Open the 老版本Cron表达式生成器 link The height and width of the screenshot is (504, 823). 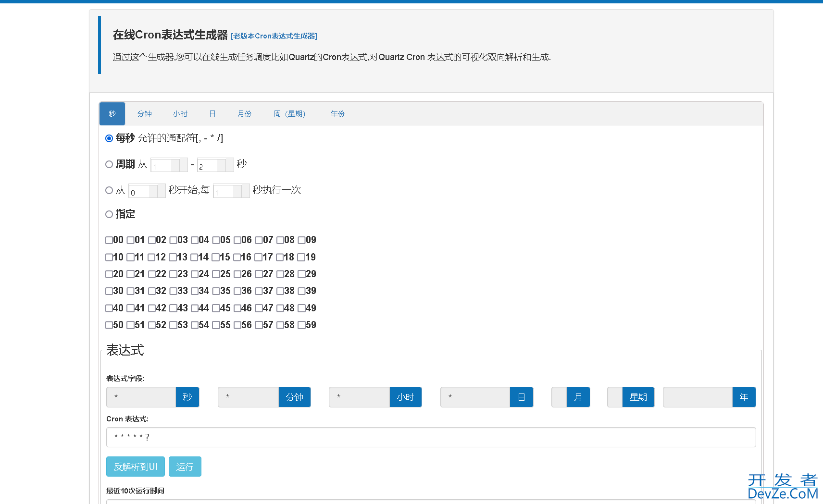274,36
